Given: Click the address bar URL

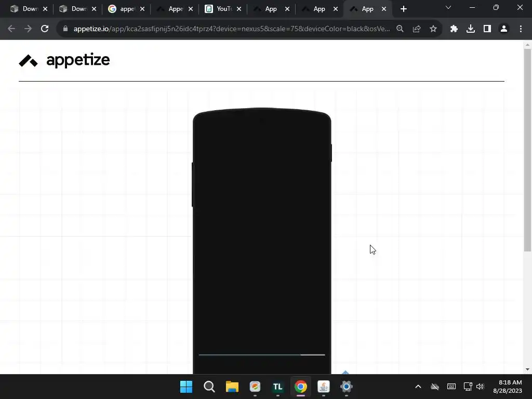Looking at the screenshot, I should tap(231, 29).
